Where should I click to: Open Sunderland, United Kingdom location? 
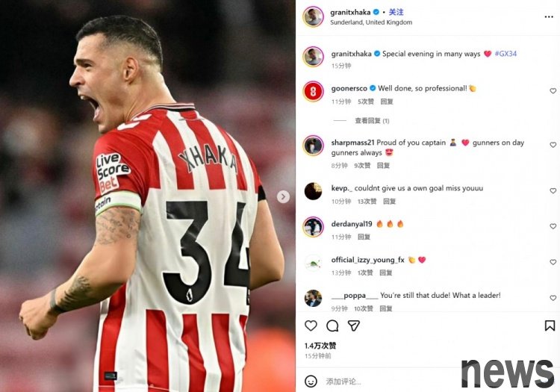(x=371, y=22)
